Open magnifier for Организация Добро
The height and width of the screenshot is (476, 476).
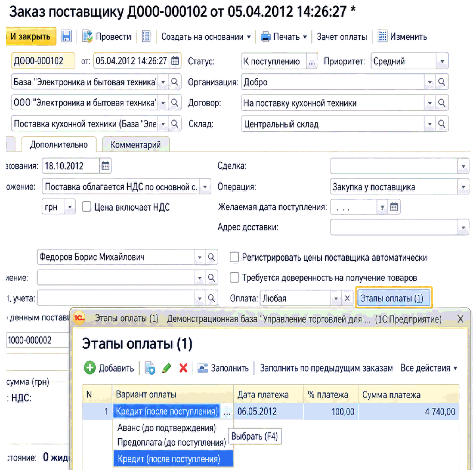pyautogui.click(x=441, y=82)
